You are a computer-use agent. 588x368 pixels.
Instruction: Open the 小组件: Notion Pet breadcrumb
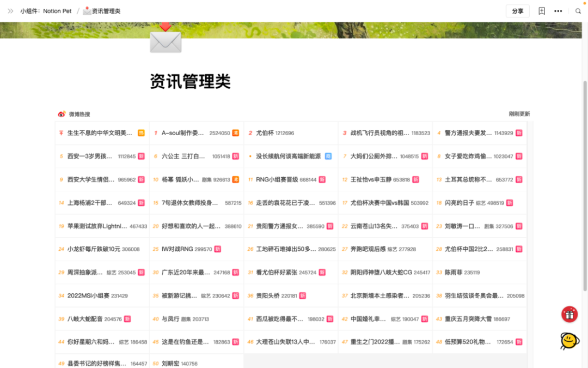(x=46, y=11)
